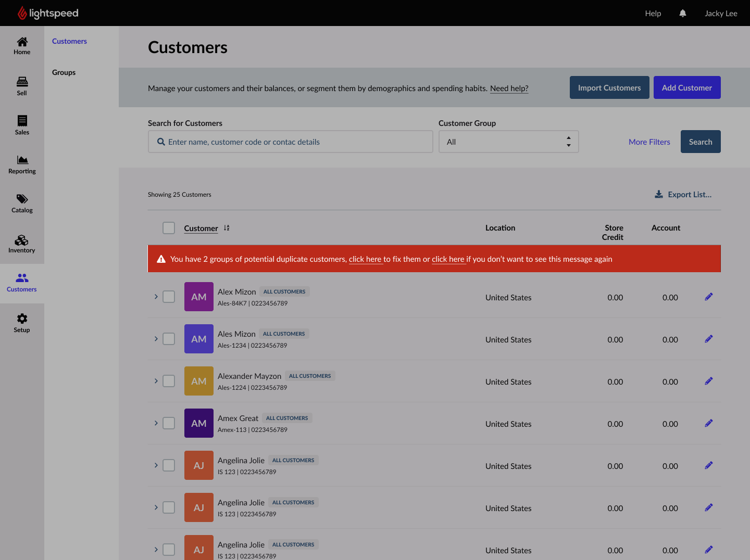Select Amex Great row checkbox
Screen dimensions: 750x560
[x=169, y=423]
